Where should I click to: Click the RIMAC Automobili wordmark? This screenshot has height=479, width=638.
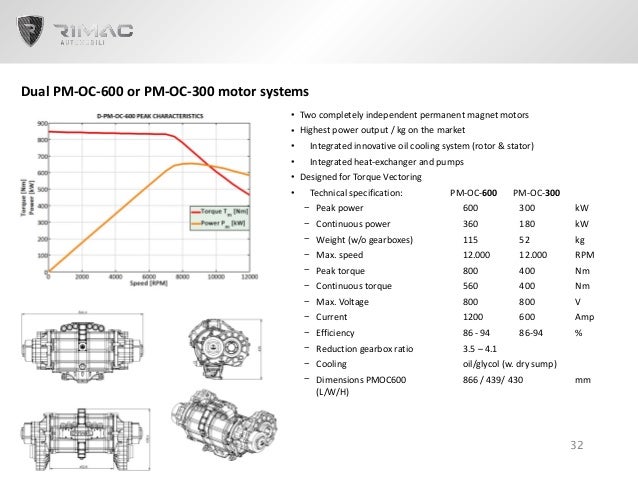[x=93, y=35]
